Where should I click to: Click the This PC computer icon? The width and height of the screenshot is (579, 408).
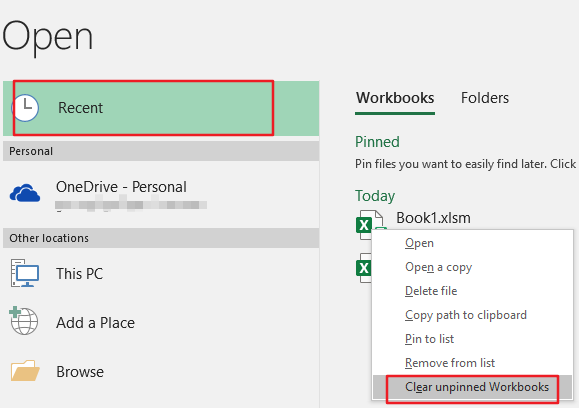point(25,273)
